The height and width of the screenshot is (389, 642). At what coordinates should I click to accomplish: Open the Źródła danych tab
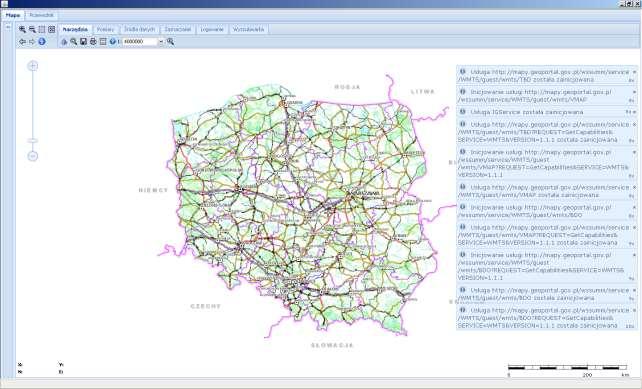[140, 29]
